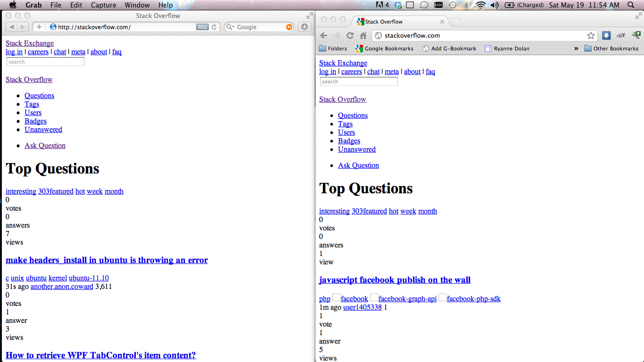Open "make headers_install in ubuntu" question

point(107,260)
